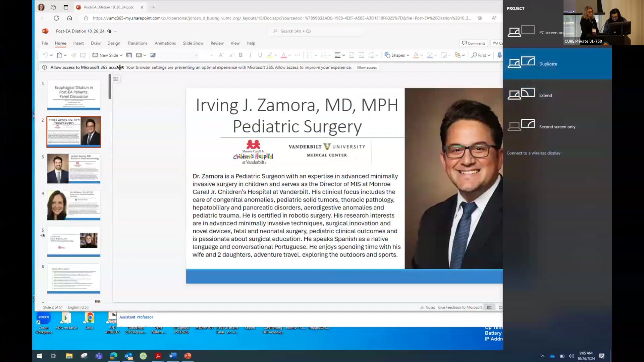The width and height of the screenshot is (644, 362).
Task: Expand the Find dropdown arrow
Action: point(489,55)
